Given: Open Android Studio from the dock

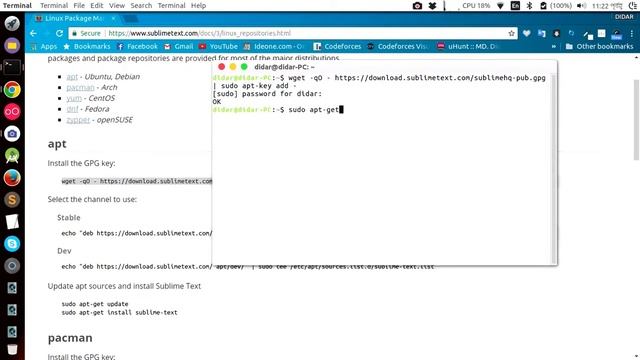Looking at the screenshot, I should (x=12, y=156).
